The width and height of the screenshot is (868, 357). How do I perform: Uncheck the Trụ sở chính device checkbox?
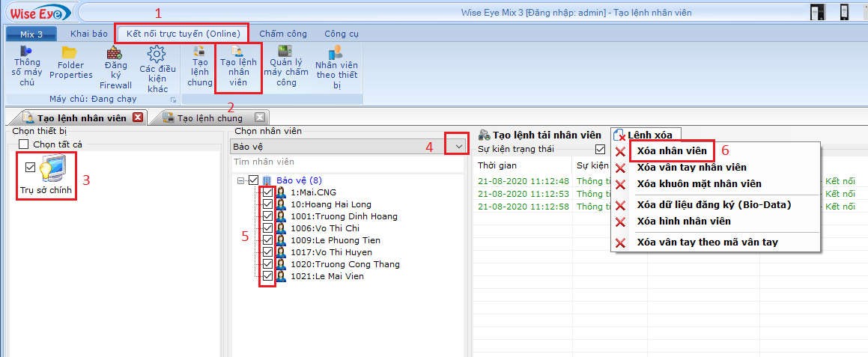click(x=30, y=167)
